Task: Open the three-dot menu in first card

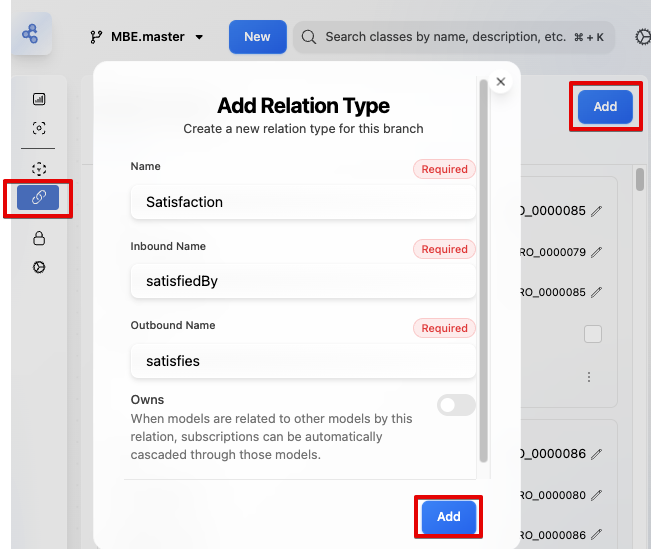Action: (589, 377)
